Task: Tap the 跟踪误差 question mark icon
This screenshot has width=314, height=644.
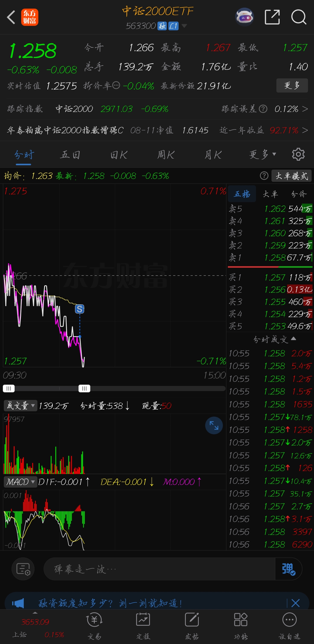Action: (263, 109)
